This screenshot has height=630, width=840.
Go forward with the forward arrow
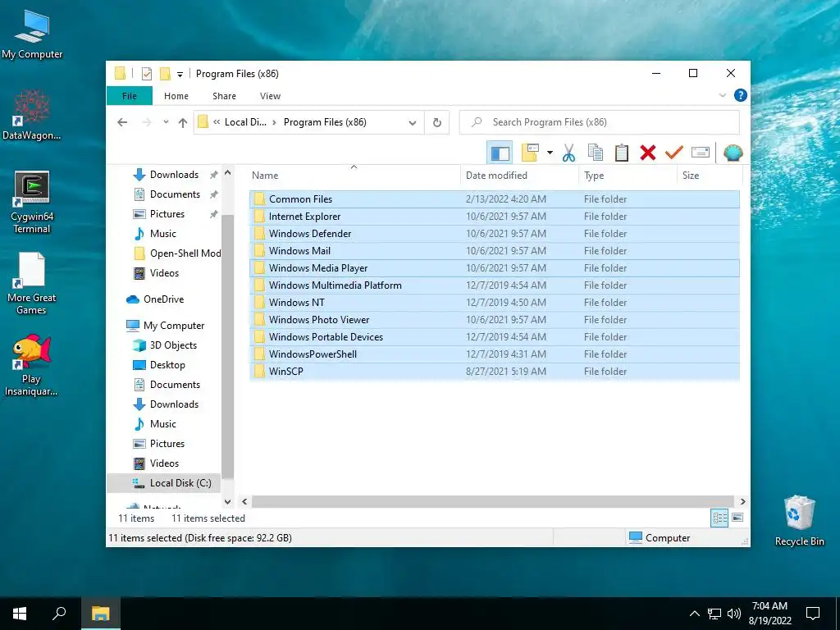[147, 122]
